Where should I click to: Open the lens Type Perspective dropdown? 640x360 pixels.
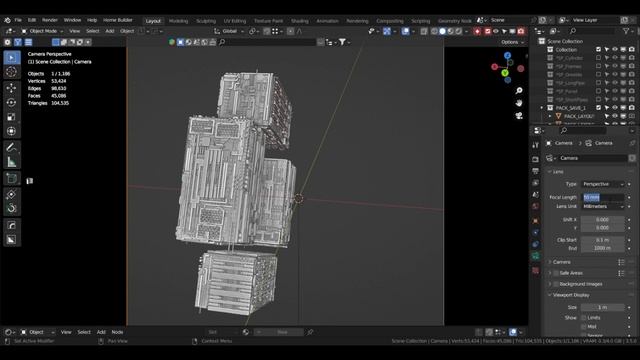603,184
